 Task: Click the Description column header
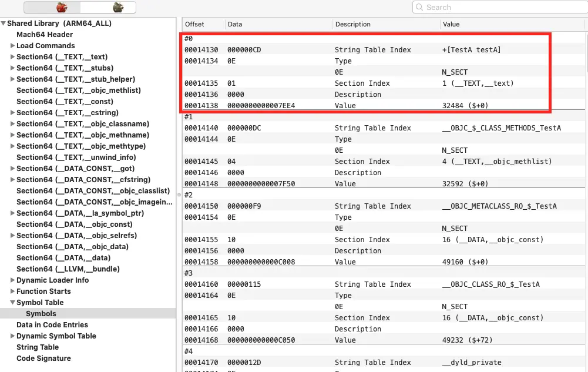(x=352, y=24)
